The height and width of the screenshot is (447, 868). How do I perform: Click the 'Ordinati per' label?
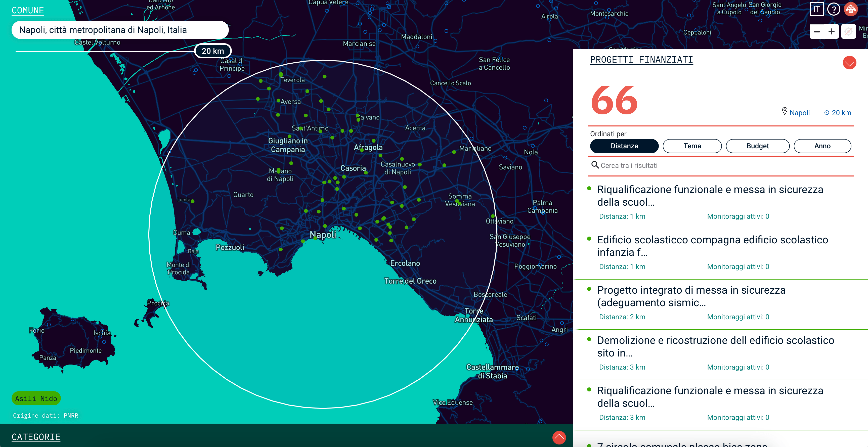point(608,134)
